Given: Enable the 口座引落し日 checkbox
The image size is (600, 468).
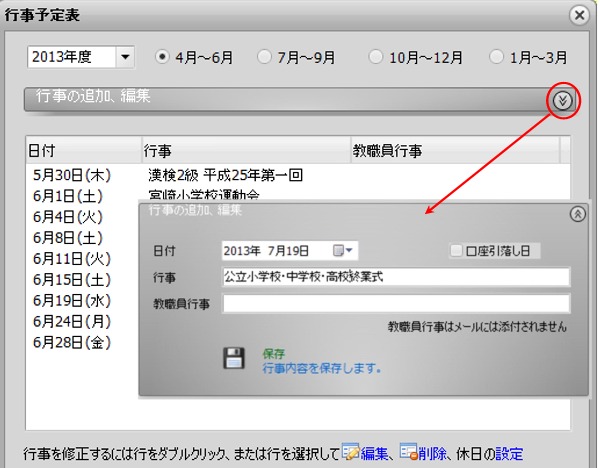Looking at the screenshot, I should point(458,250).
